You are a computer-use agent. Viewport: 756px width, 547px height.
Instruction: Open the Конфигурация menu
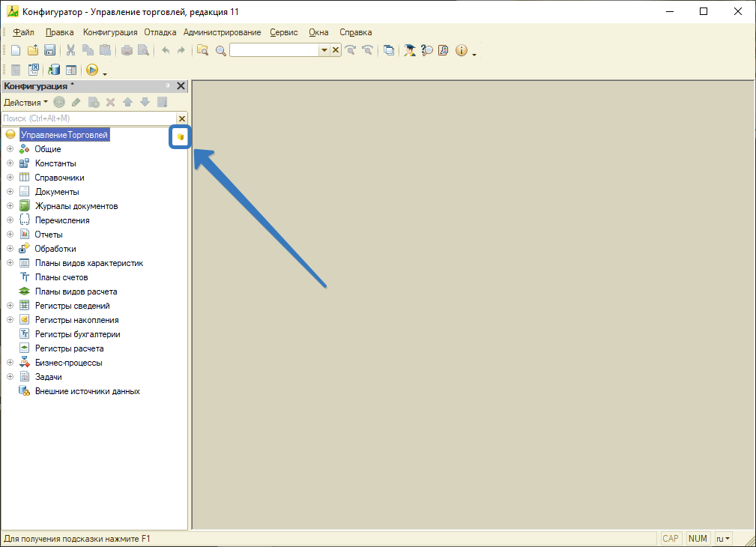(110, 32)
